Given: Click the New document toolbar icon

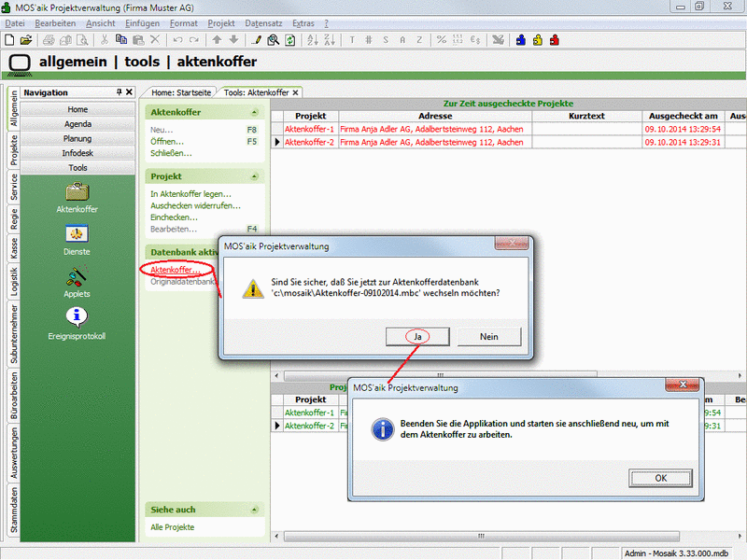Looking at the screenshot, I should [9, 40].
